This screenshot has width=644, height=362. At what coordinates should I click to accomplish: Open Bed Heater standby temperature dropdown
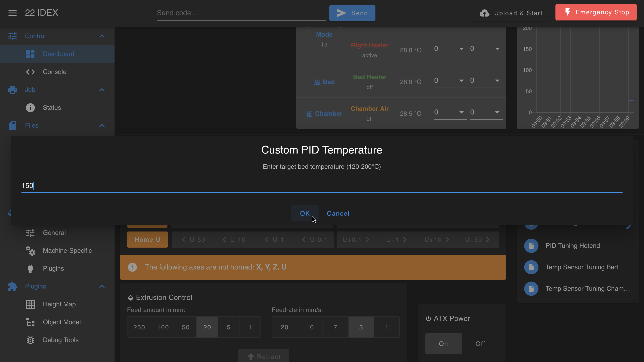[x=497, y=81]
